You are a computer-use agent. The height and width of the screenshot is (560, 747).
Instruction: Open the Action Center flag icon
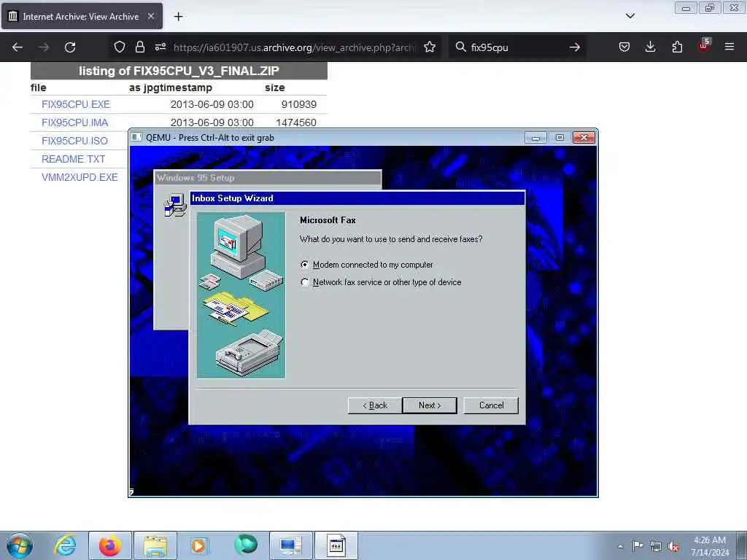point(638,546)
